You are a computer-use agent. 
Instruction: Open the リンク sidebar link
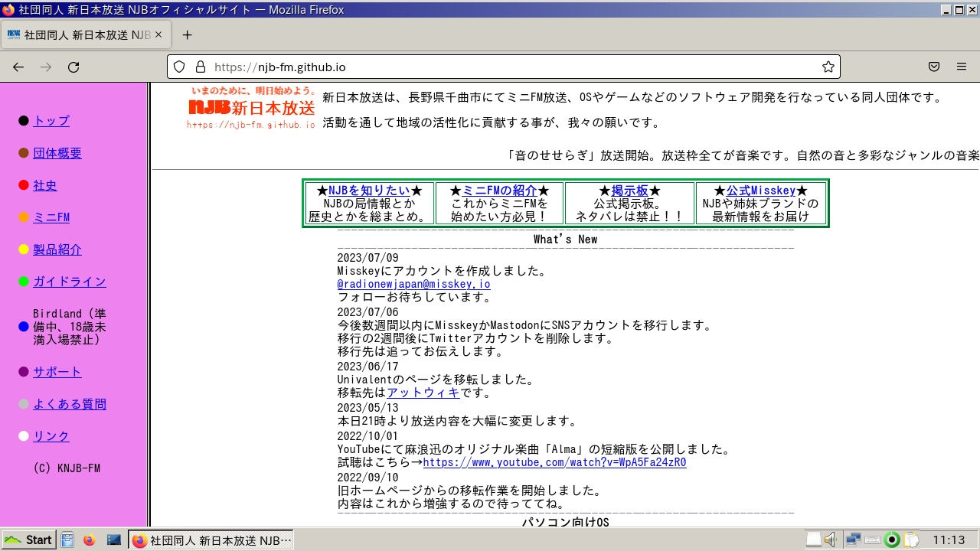(x=51, y=436)
